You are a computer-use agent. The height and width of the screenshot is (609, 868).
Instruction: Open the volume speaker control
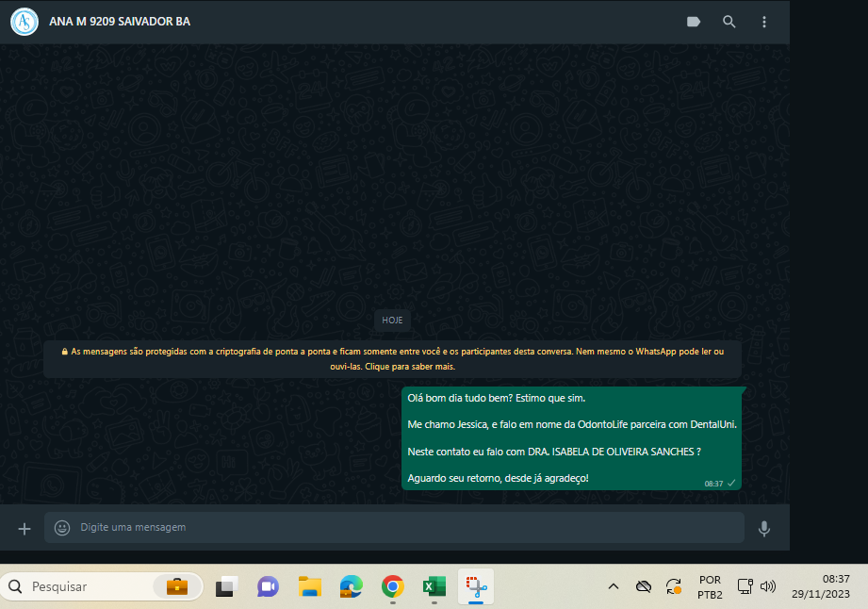tap(768, 586)
